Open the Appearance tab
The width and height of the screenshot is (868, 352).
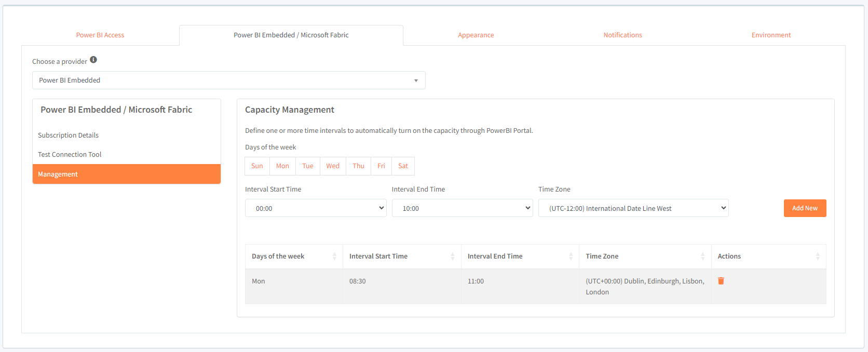[476, 35]
